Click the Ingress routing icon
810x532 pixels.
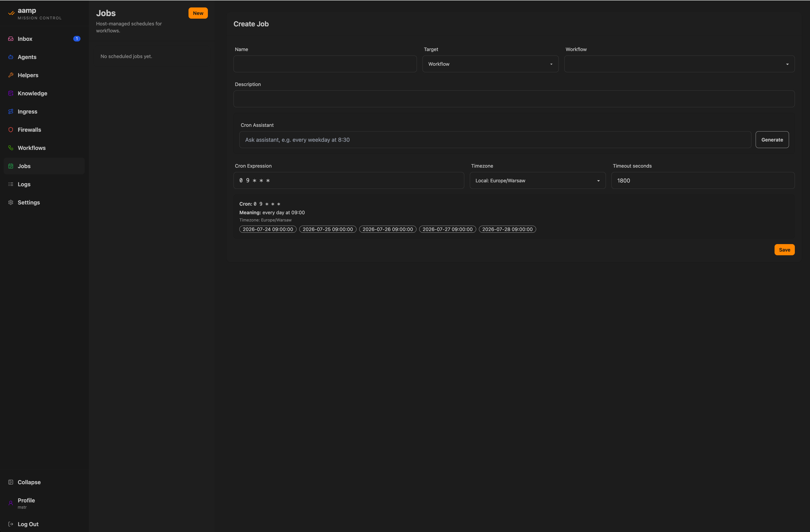pyautogui.click(x=11, y=112)
